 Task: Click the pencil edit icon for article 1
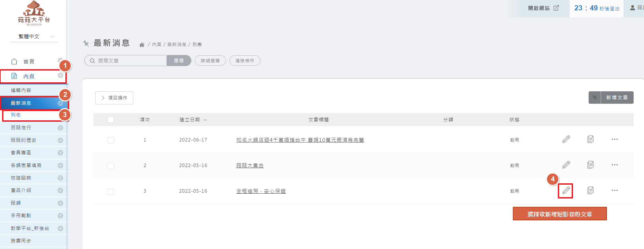pos(566,139)
